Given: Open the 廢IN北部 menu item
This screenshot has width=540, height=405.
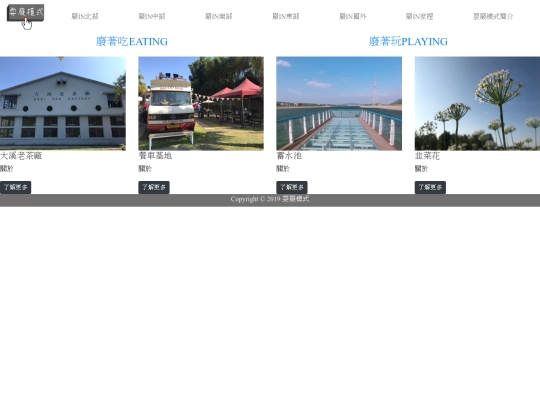Looking at the screenshot, I should click(85, 16).
